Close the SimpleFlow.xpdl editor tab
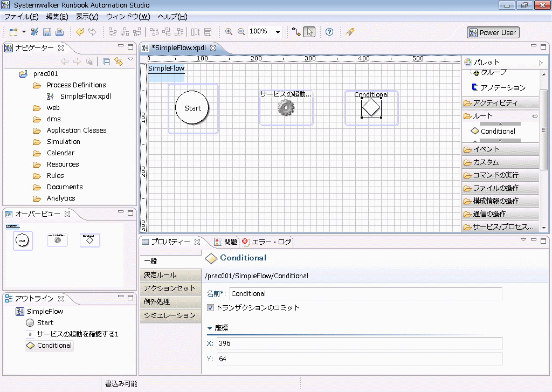Viewport: 552px width, 392px height. [212, 47]
